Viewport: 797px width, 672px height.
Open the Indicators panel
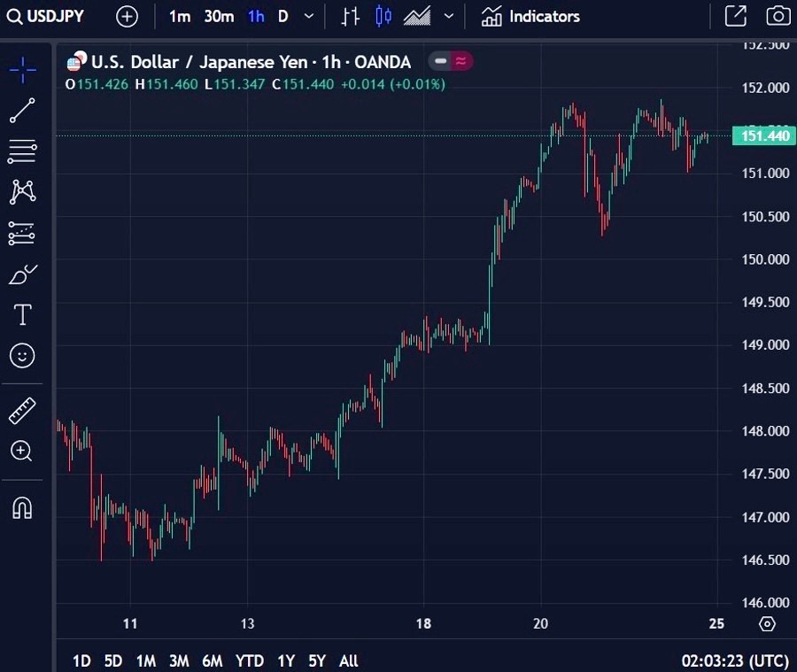tap(530, 16)
